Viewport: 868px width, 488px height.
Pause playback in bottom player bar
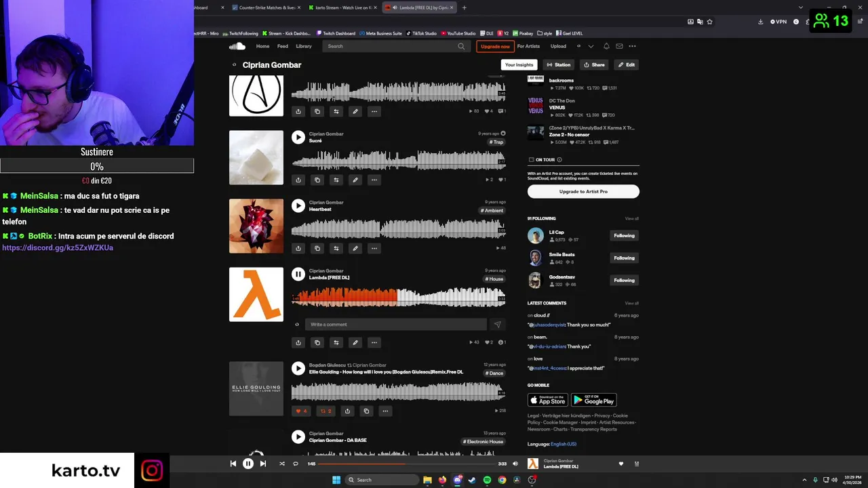(x=248, y=464)
